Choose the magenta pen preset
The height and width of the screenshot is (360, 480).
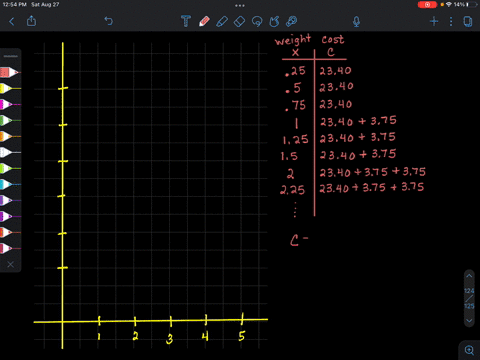(x=10, y=104)
